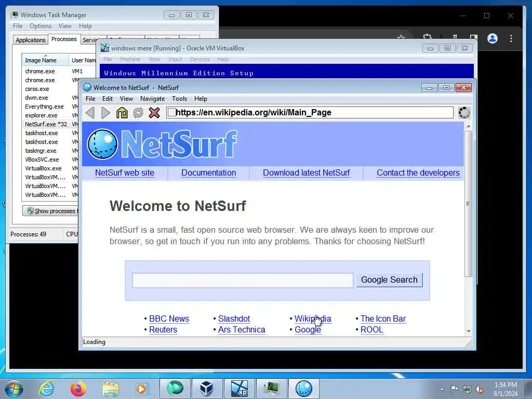Open Task Manager Options menu
The width and height of the screenshot is (532, 399).
click(41, 26)
